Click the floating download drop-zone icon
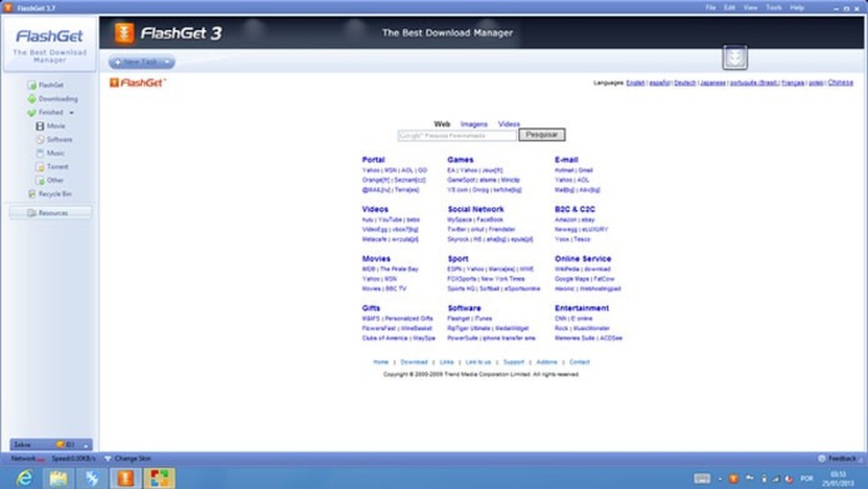This screenshot has height=489, width=868. coord(735,57)
